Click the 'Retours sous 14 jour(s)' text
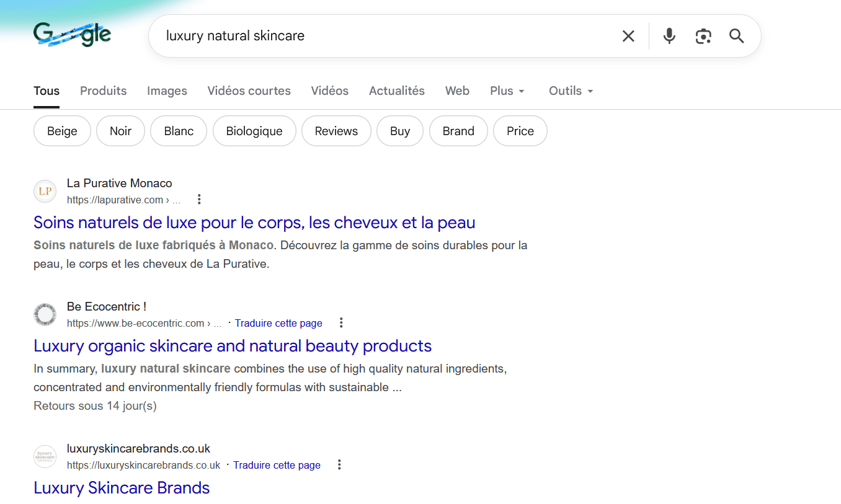Screen dimensions: 841x504 point(95,406)
